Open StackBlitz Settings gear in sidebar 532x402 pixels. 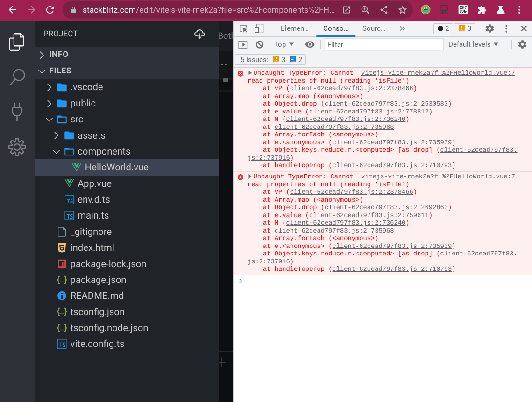pyautogui.click(x=17, y=147)
